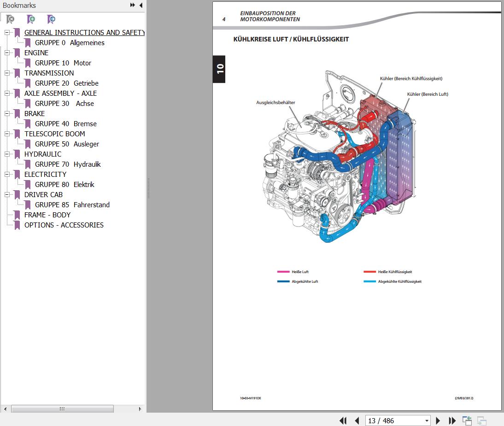
Task: Advance to the next page
Action: 438,420
